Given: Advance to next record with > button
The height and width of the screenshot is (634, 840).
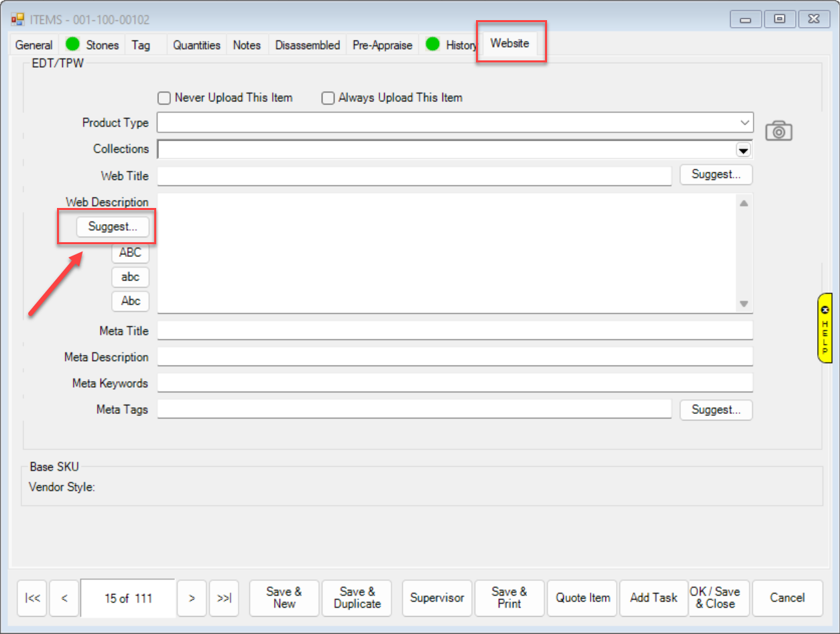Looking at the screenshot, I should coord(192,598).
